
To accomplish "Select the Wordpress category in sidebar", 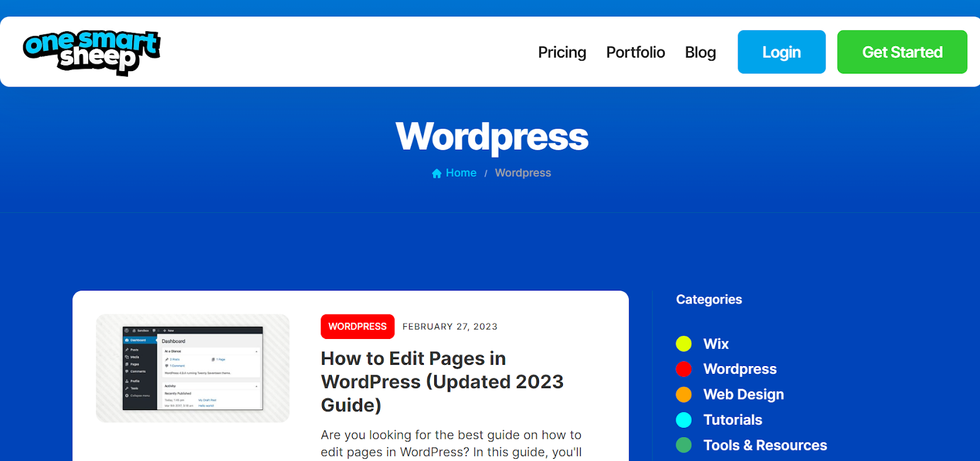I will coord(740,369).
